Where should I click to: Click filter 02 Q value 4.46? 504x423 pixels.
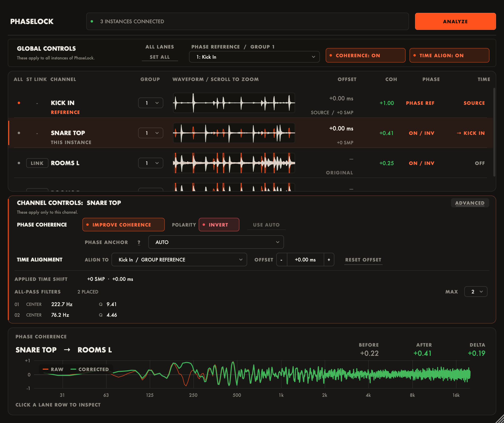click(x=112, y=315)
